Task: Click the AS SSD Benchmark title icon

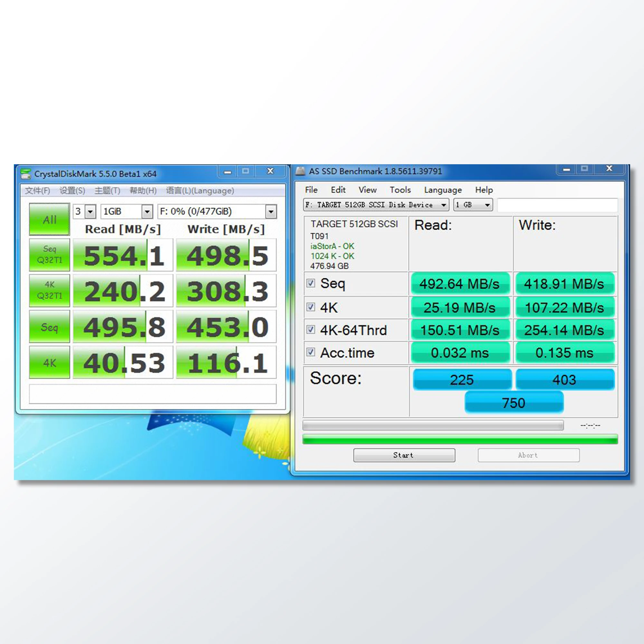Action: [300, 171]
